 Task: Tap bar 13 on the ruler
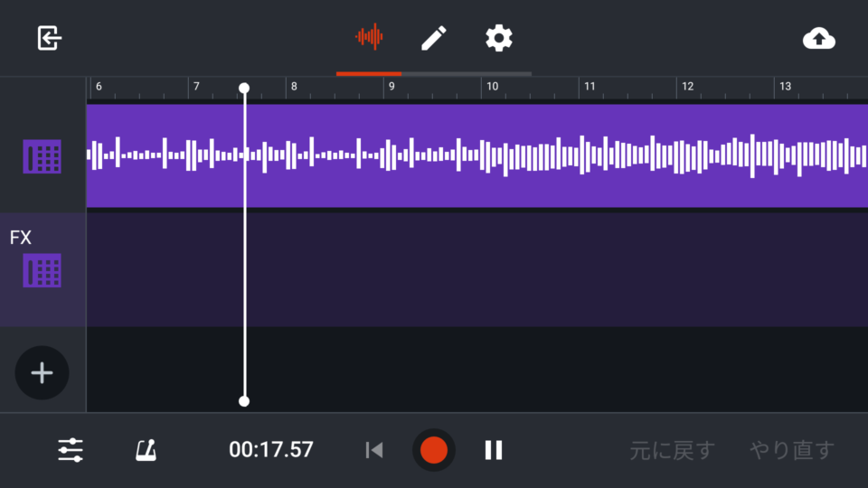point(785,87)
